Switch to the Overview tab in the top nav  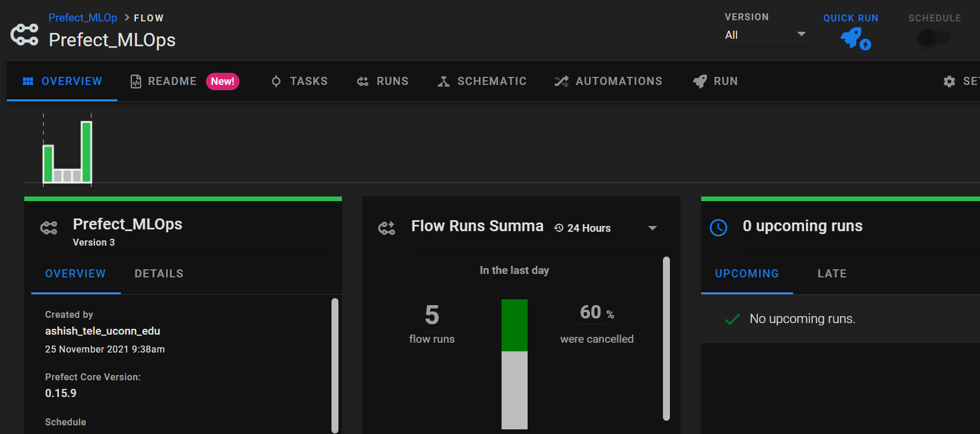click(62, 81)
